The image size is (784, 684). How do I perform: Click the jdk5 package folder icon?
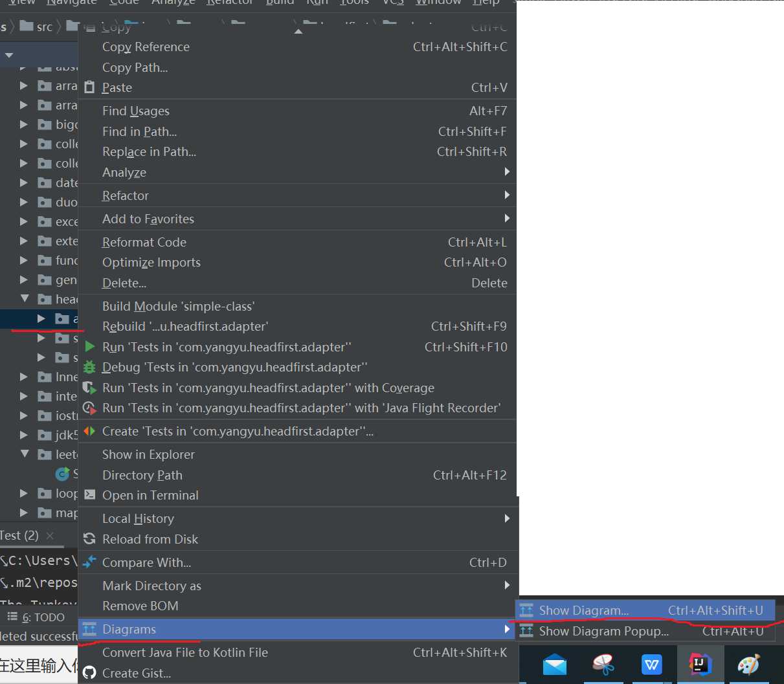(45, 436)
